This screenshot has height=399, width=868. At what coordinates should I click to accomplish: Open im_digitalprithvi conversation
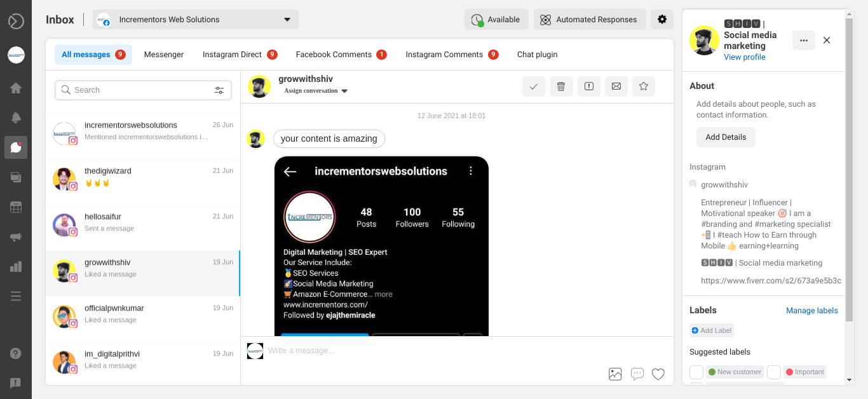click(x=143, y=363)
